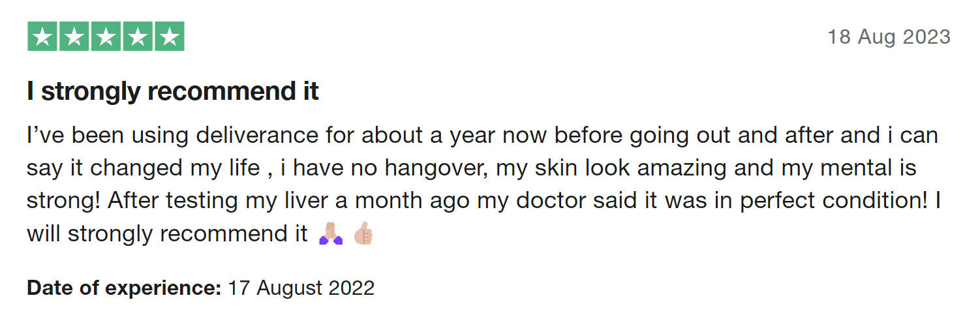Open the review titled "I strongly recommend it"
The width and height of the screenshot is (980, 317).
173,92
